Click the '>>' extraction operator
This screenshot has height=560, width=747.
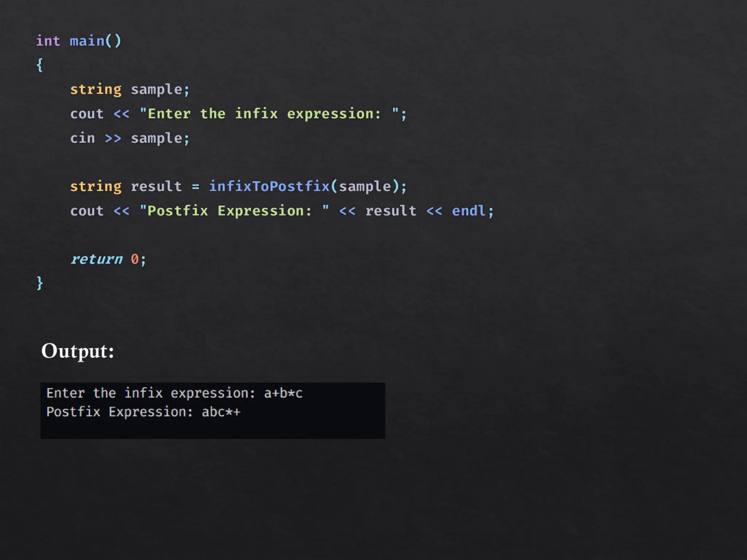(113, 139)
